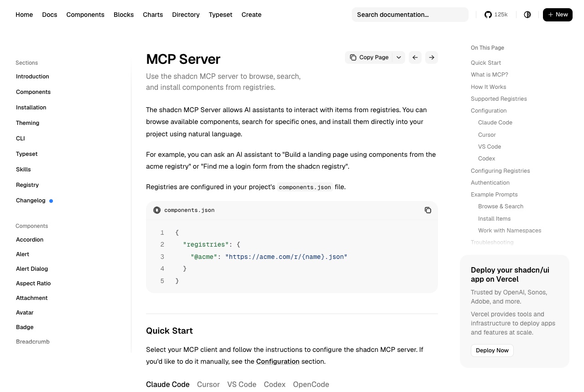Viewport: 584px width, 392px height.
Task: Open Aspect Ratio component page
Action: 33,284
